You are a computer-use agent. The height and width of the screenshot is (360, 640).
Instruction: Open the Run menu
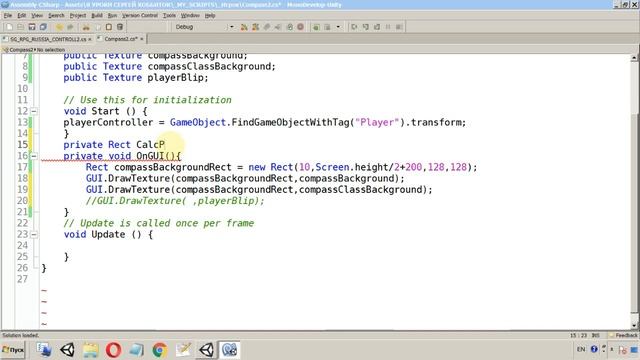click(x=112, y=16)
